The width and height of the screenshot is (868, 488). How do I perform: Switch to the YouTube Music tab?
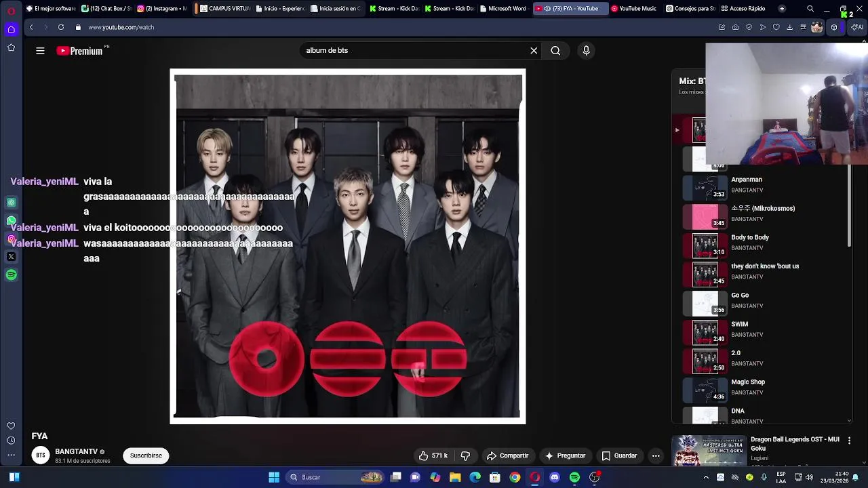click(x=634, y=9)
